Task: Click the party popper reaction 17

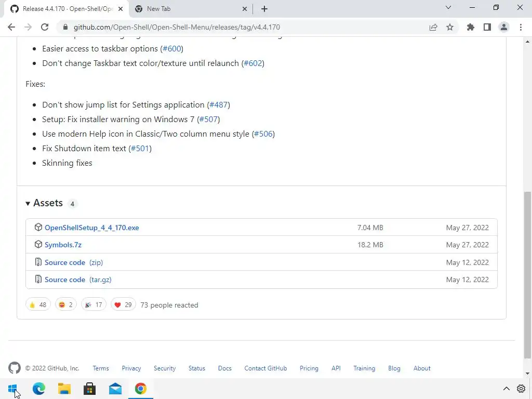Action: click(94, 304)
